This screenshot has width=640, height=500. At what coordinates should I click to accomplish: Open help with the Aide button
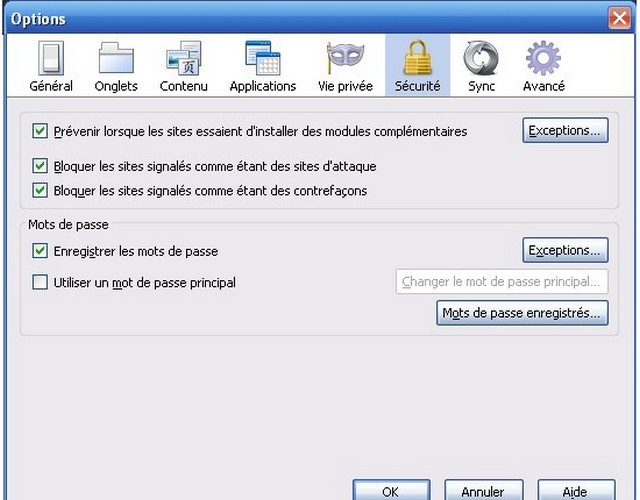[x=576, y=490]
